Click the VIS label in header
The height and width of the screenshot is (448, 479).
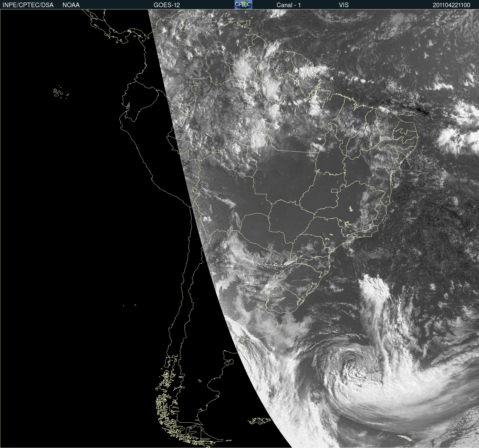click(344, 5)
